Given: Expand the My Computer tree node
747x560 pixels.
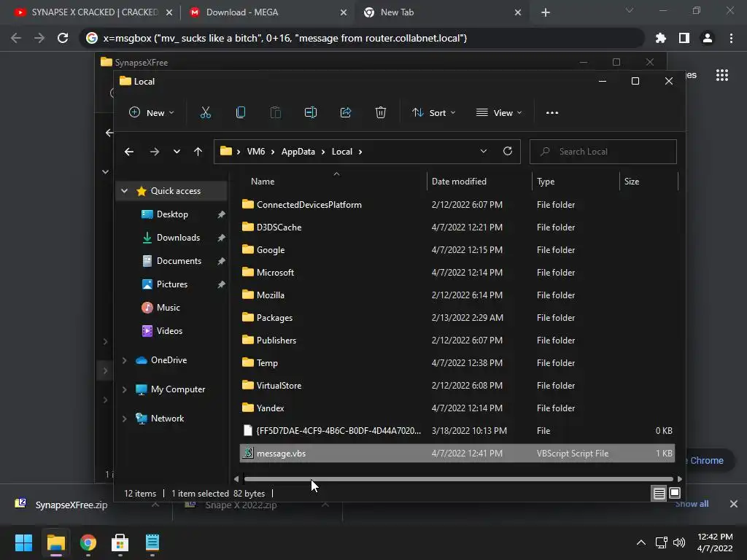Looking at the screenshot, I should coord(124,389).
